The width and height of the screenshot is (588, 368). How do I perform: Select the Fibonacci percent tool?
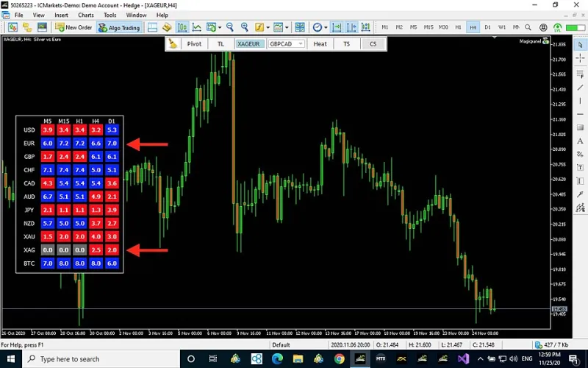tap(580, 155)
